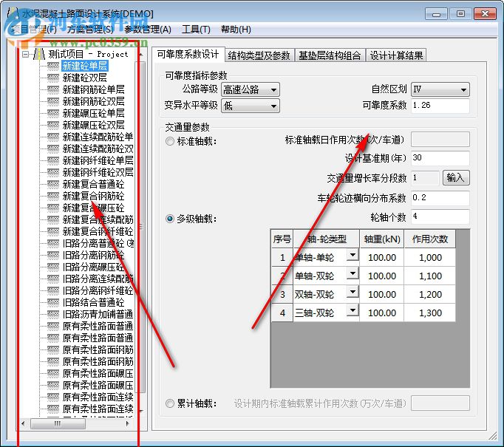Minimize the application window
The height and width of the screenshot is (447, 504).
tap(436, 14)
